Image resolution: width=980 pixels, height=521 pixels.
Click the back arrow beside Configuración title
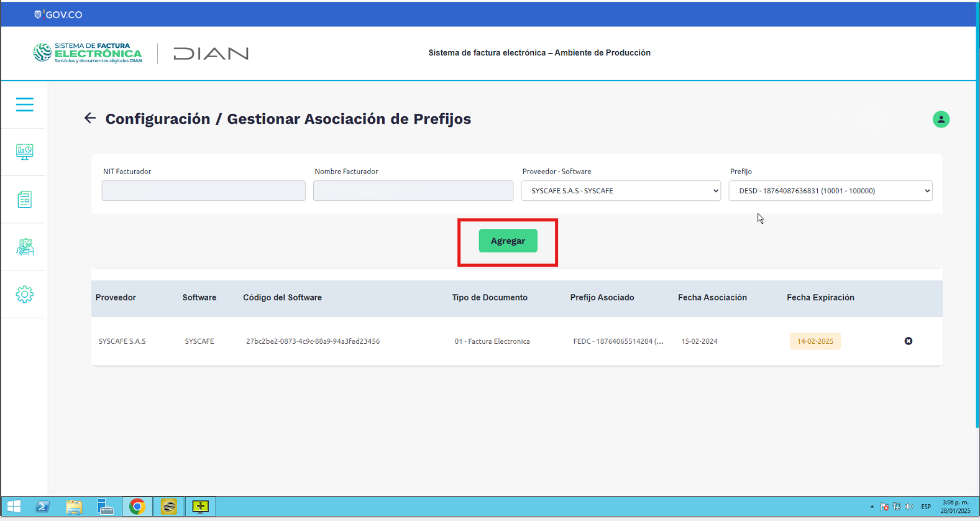(x=90, y=118)
